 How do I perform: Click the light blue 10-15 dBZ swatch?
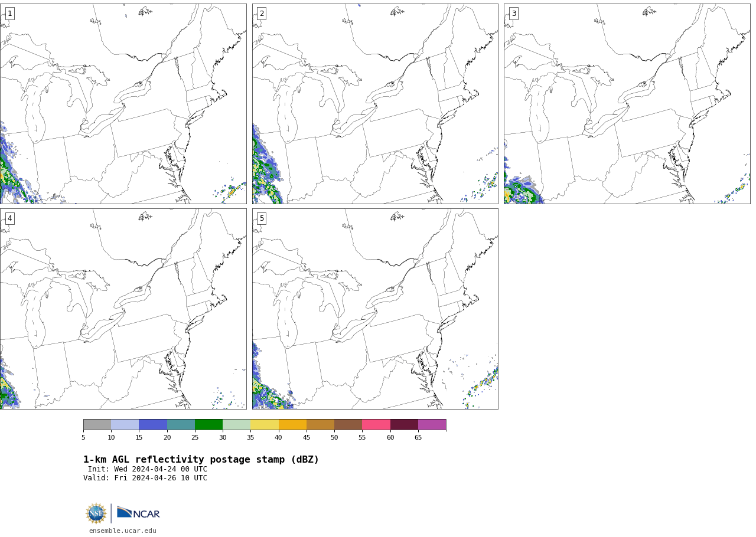(125, 425)
